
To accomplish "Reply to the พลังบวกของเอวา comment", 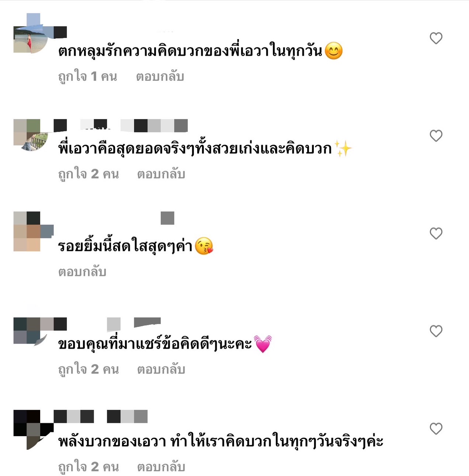I will pos(161,467).
